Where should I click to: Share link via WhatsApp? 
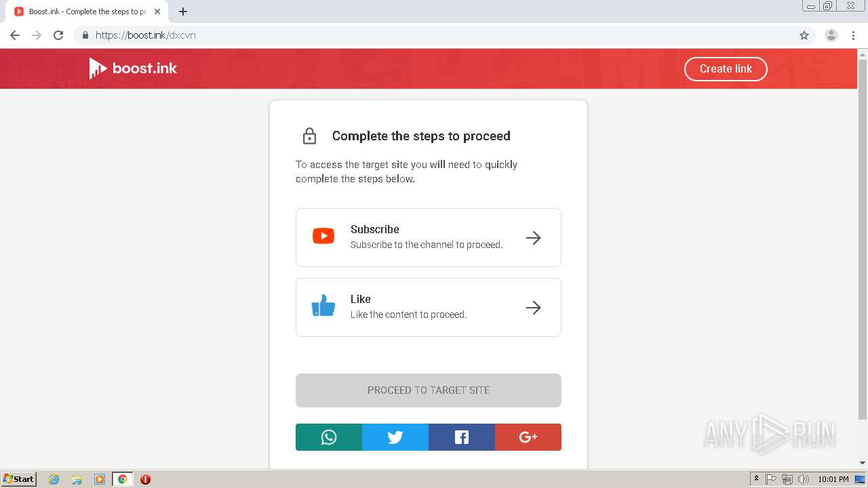coord(329,437)
